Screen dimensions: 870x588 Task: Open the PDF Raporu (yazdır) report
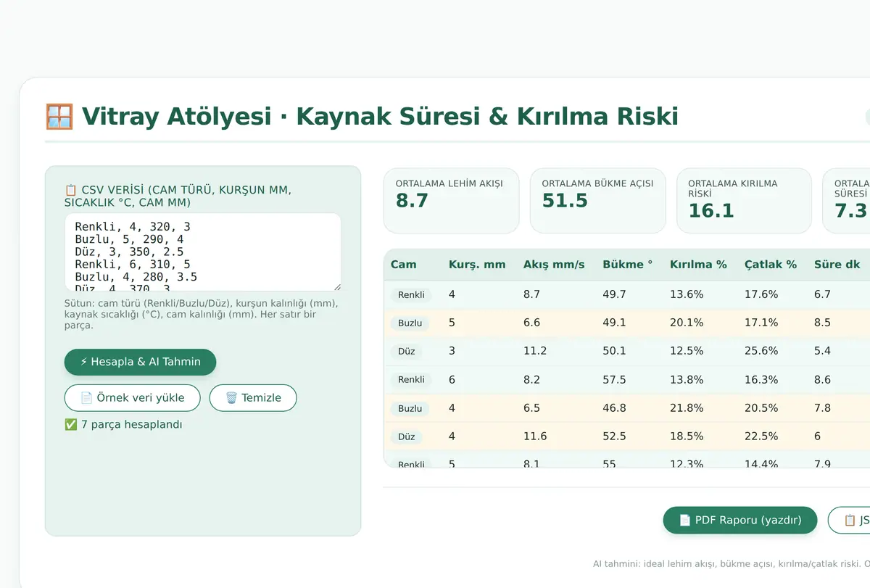(x=740, y=520)
